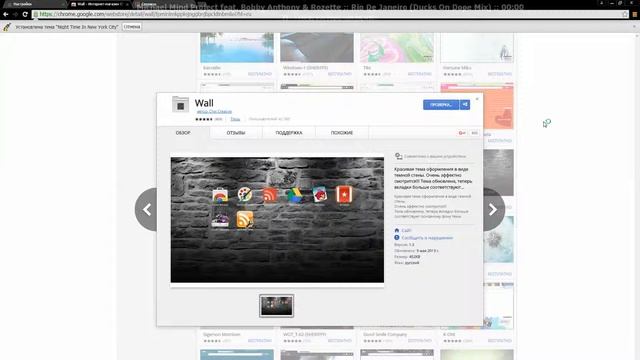
Task: Open the Темы category link
Action: (x=235, y=119)
